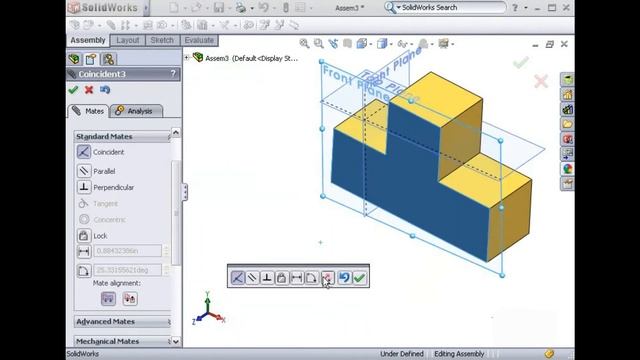Expand the Mechanical Mates section

coord(122,341)
